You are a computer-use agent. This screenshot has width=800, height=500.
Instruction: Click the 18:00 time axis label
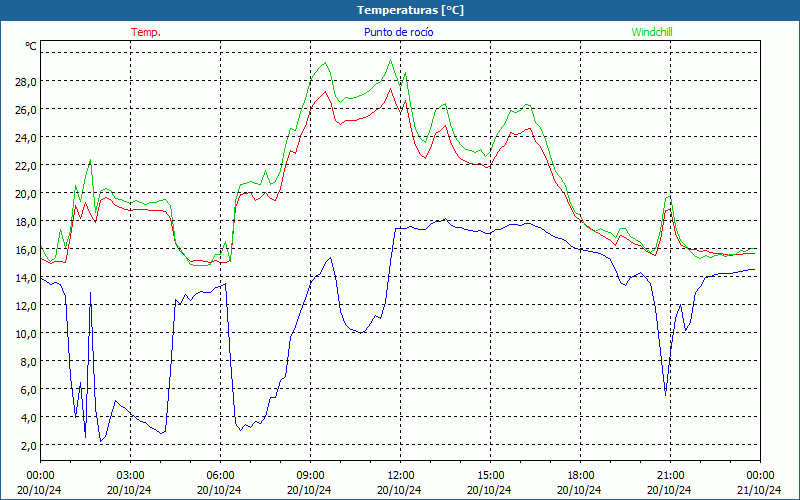[x=580, y=476]
